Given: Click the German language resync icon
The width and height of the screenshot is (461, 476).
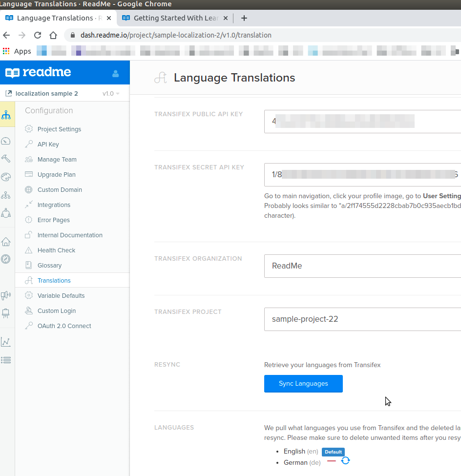Looking at the screenshot, I should point(345,461).
